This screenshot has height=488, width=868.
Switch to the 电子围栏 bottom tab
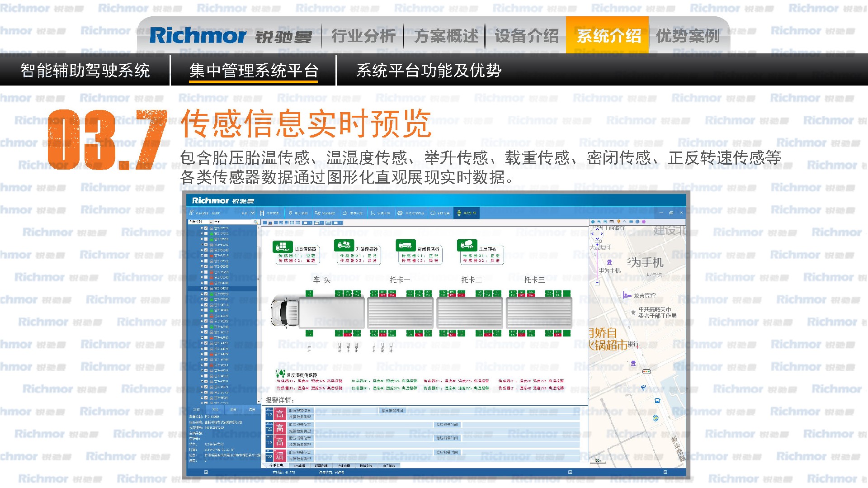(x=389, y=465)
